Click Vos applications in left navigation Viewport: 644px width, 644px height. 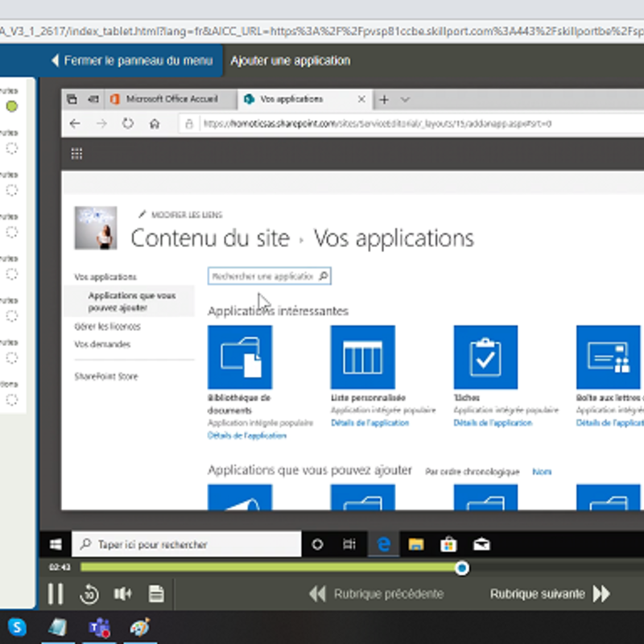click(105, 277)
